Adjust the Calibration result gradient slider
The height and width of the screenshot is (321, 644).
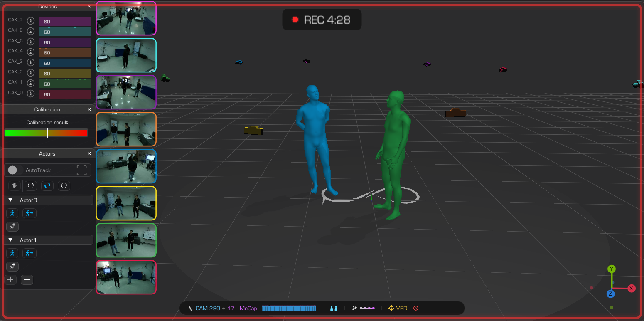tap(47, 133)
